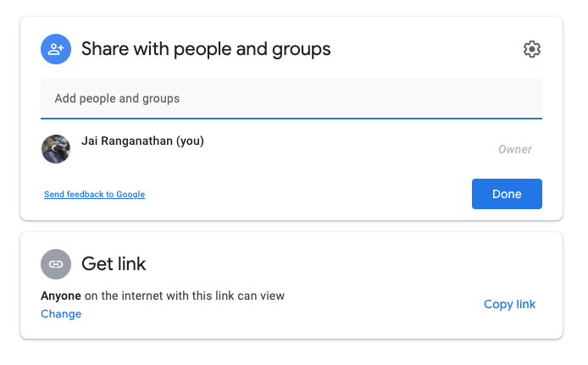This screenshot has height=365, width=588.
Task: Click the gray chain link icon
Action: pyautogui.click(x=56, y=264)
